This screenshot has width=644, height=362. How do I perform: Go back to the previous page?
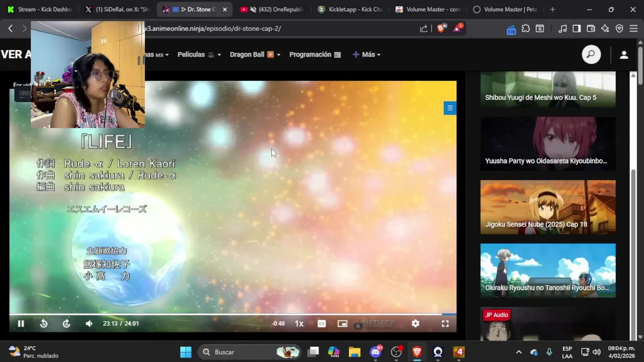(x=11, y=29)
